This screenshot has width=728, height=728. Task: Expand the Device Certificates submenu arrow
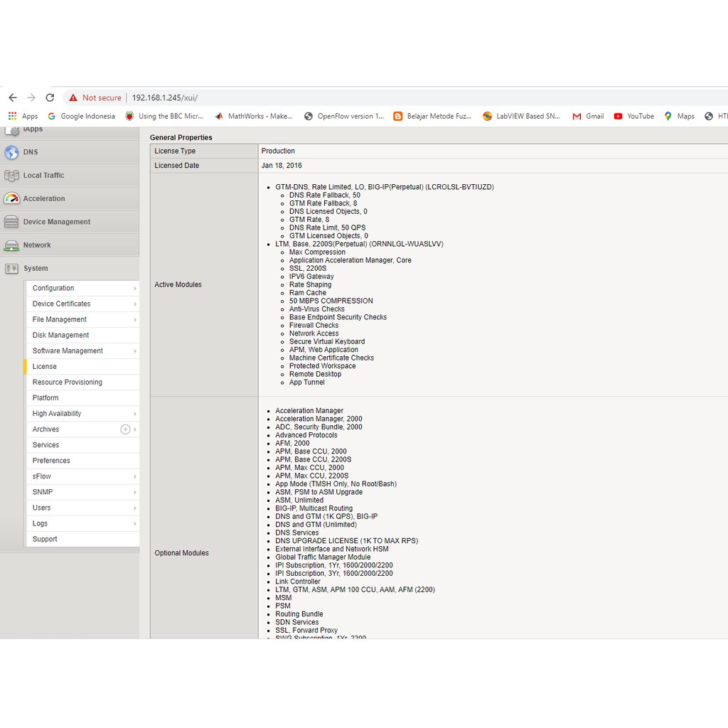135,304
